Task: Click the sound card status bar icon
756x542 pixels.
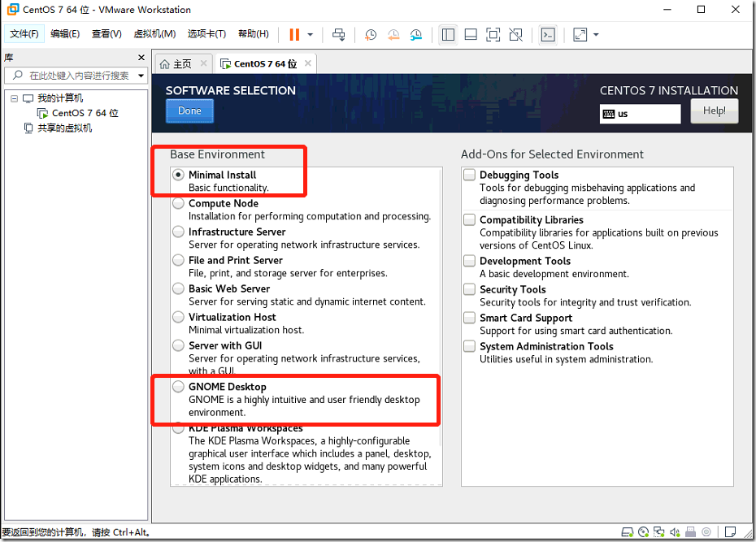Action: pyautogui.click(x=675, y=532)
